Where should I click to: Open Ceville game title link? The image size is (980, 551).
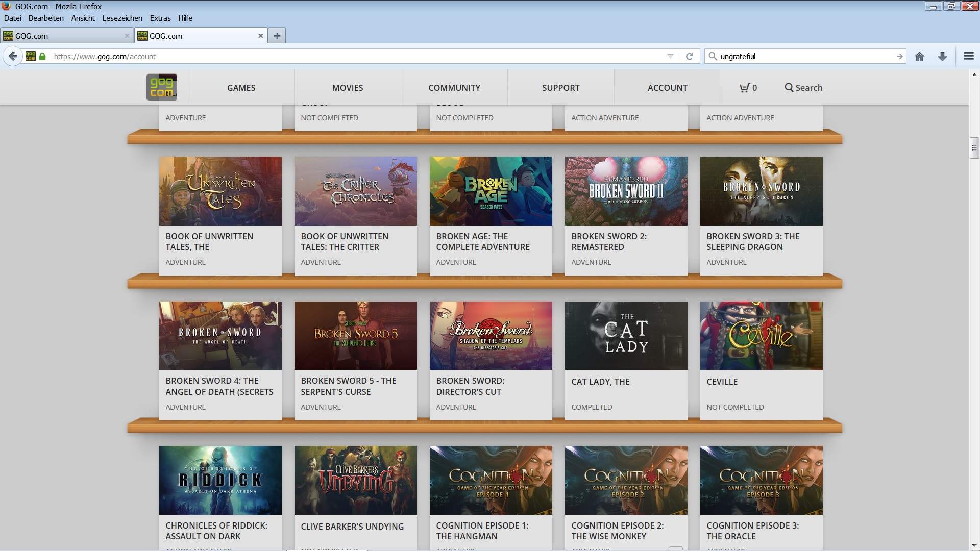click(722, 382)
